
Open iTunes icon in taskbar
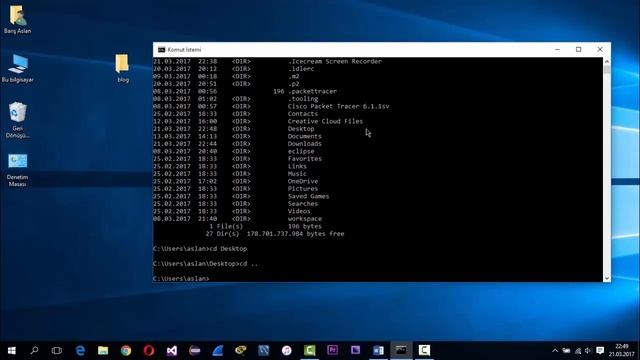point(287,350)
